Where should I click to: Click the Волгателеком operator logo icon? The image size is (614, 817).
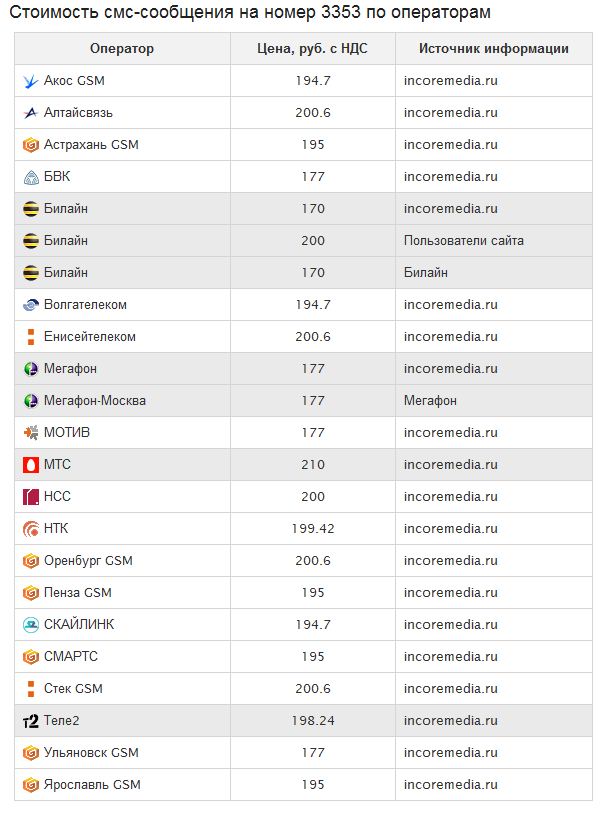[30, 305]
